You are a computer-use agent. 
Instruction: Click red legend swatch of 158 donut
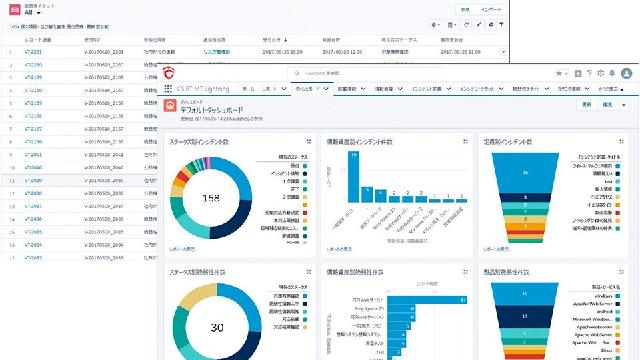305,213
